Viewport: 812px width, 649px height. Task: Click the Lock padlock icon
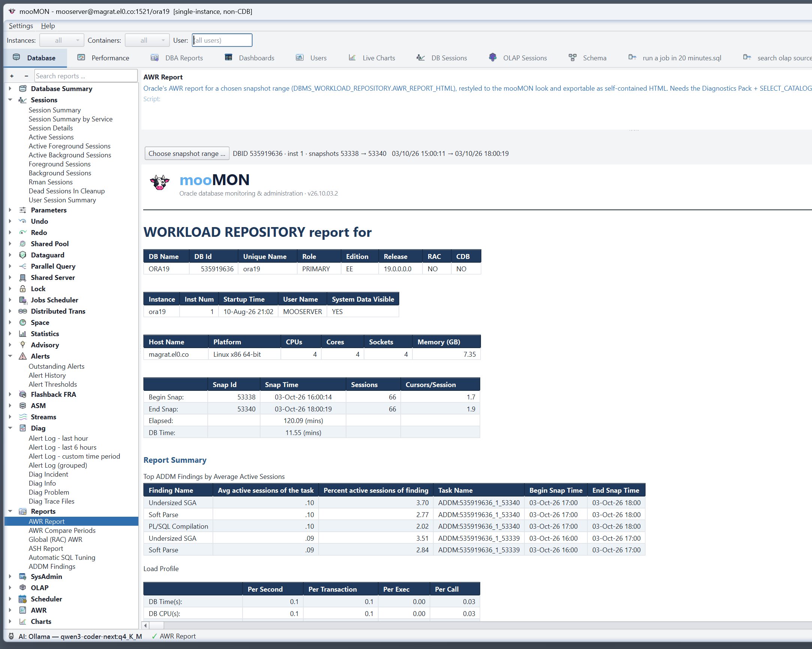click(22, 289)
